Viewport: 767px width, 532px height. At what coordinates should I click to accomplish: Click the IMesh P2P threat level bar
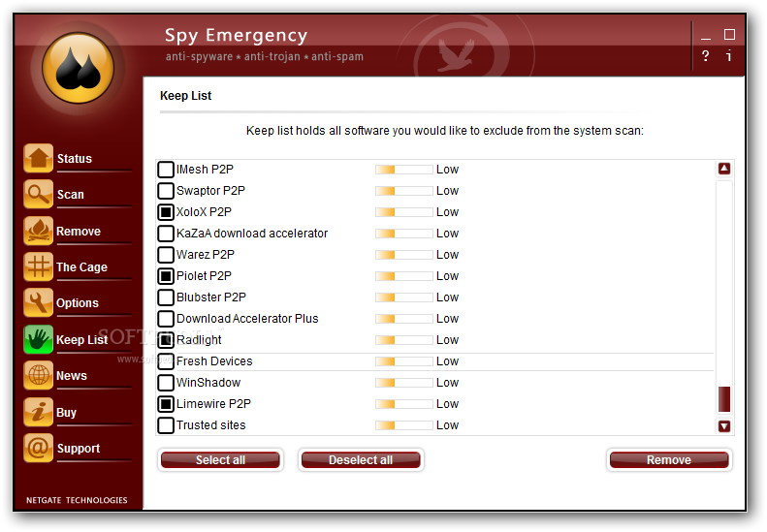[x=404, y=170]
